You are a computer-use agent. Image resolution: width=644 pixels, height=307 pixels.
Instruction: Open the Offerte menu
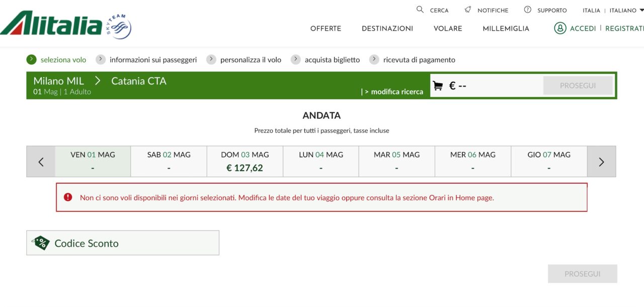pos(326,29)
